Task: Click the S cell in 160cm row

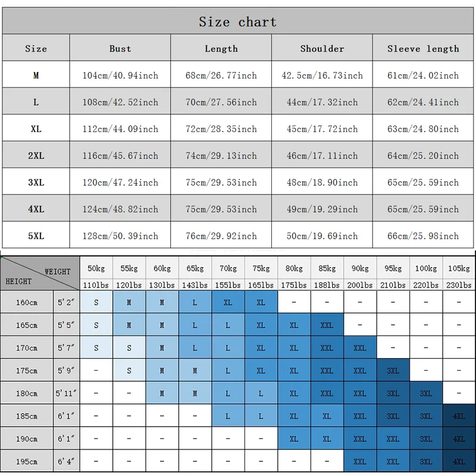Action: coord(96,302)
